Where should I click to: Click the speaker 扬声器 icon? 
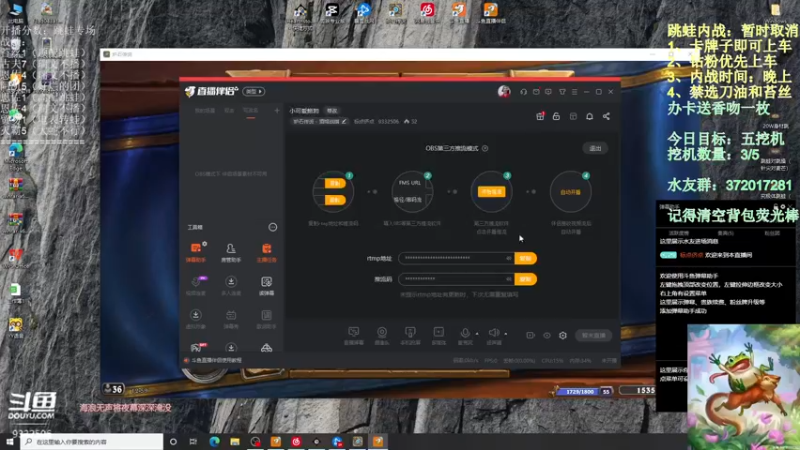pos(494,333)
